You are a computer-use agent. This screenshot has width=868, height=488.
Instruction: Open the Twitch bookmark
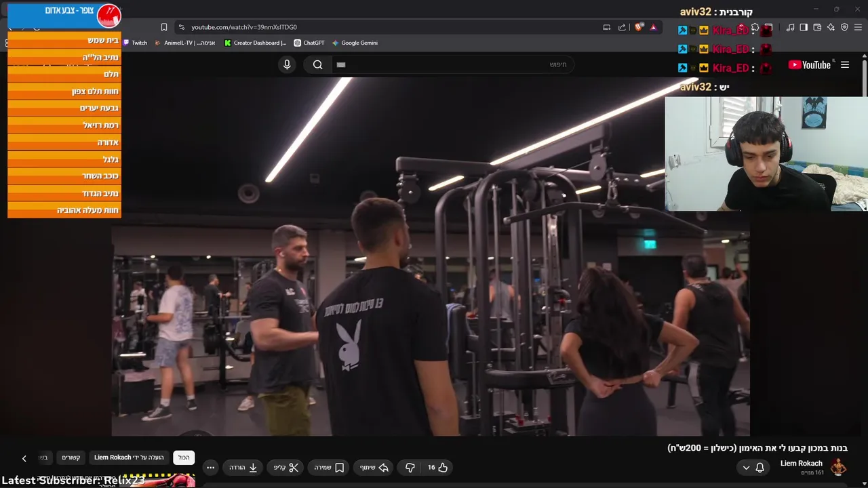(x=135, y=43)
